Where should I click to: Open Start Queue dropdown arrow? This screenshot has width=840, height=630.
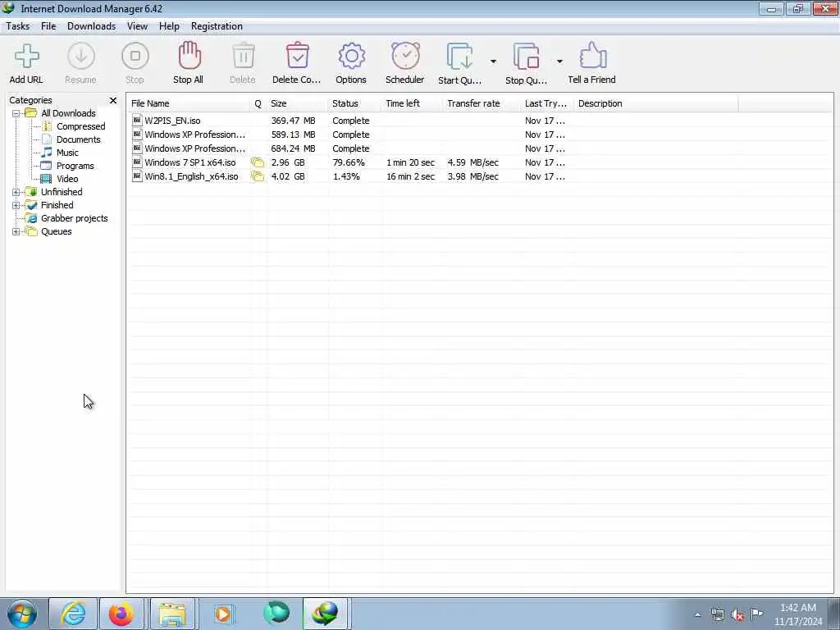(493, 62)
